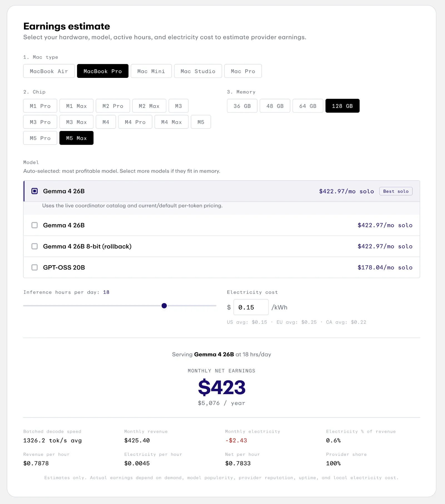This screenshot has height=504, width=445.
Task: Pick the base M5 chip
Action: click(201, 122)
